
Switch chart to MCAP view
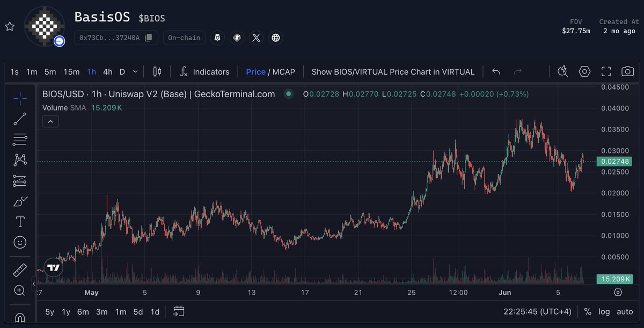click(284, 71)
